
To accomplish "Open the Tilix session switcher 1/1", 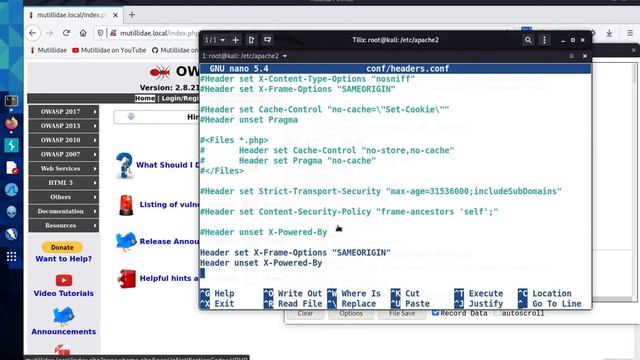I will (x=215, y=40).
